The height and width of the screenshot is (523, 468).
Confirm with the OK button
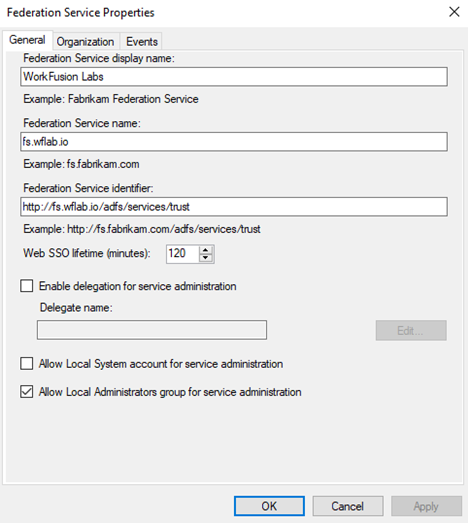click(x=269, y=506)
